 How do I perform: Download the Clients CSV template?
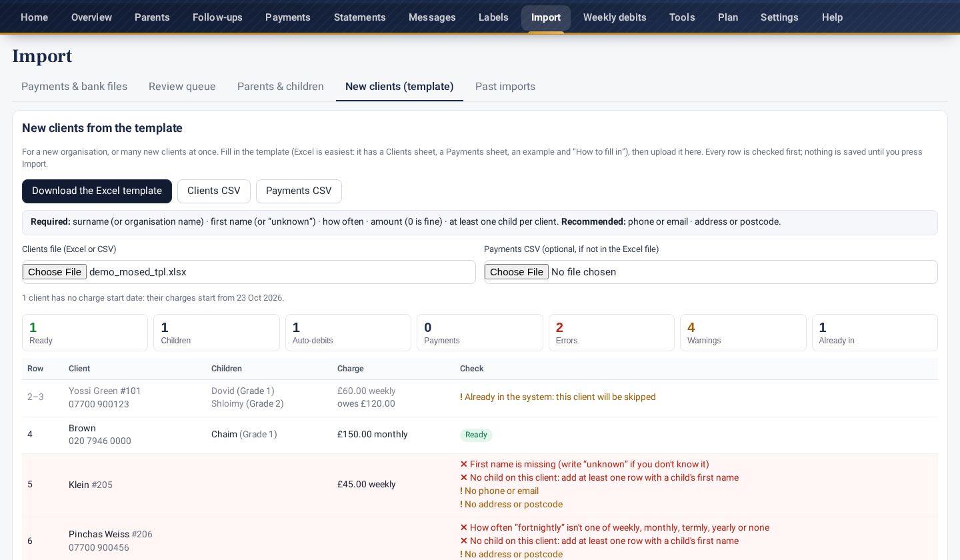click(214, 191)
